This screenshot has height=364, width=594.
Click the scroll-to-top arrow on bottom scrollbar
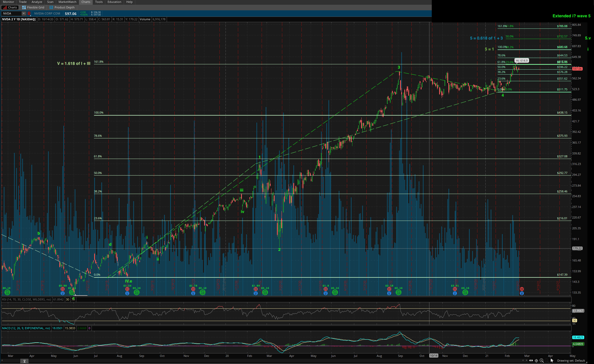click(x=24, y=361)
